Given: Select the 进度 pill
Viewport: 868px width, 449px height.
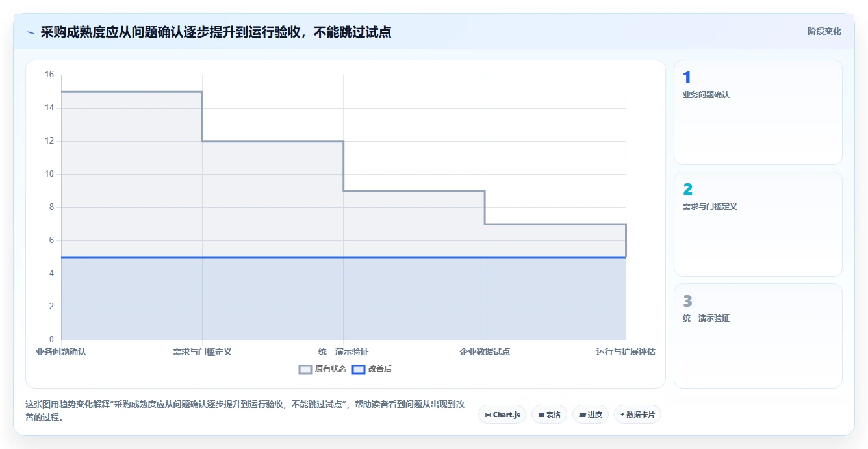Looking at the screenshot, I should click(x=590, y=415).
